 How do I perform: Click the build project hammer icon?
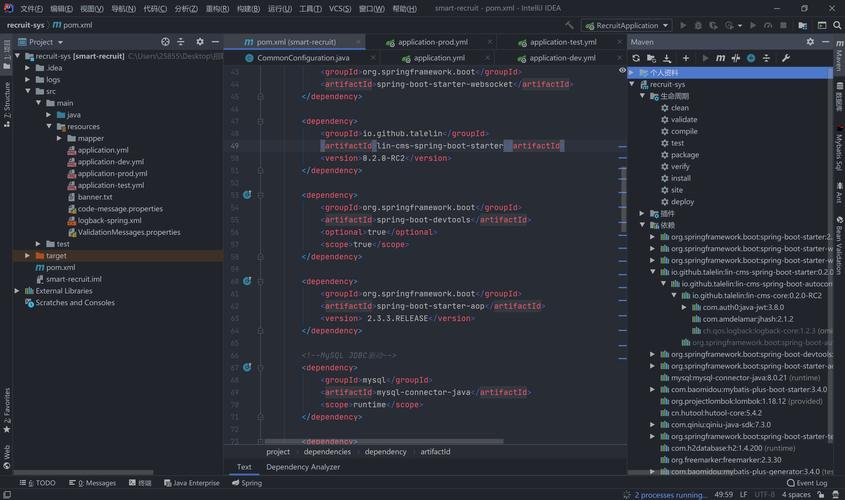(x=570, y=25)
